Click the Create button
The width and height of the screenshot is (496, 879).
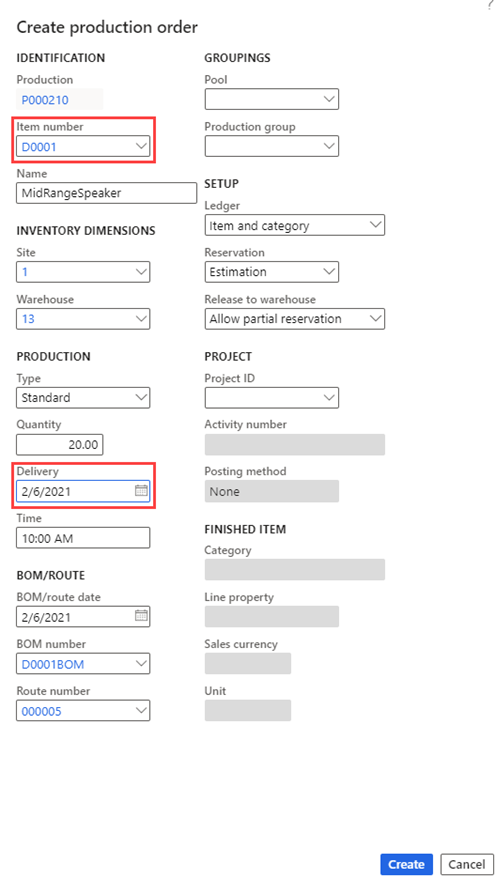[x=406, y=864]
